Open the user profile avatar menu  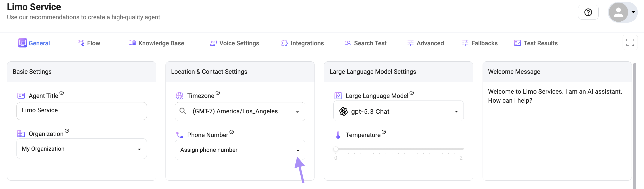click(x=622, y=12)
